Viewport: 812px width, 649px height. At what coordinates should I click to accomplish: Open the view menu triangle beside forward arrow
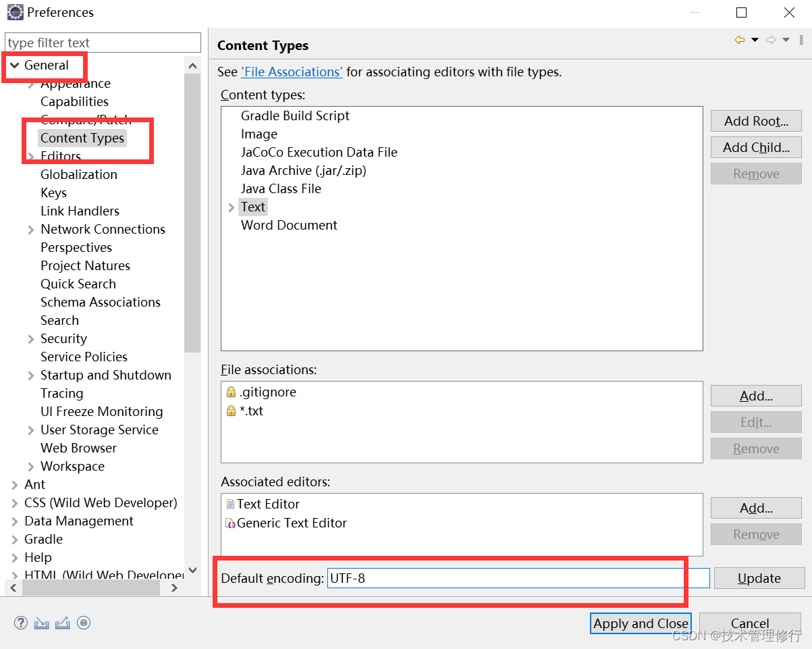(786, 41)
